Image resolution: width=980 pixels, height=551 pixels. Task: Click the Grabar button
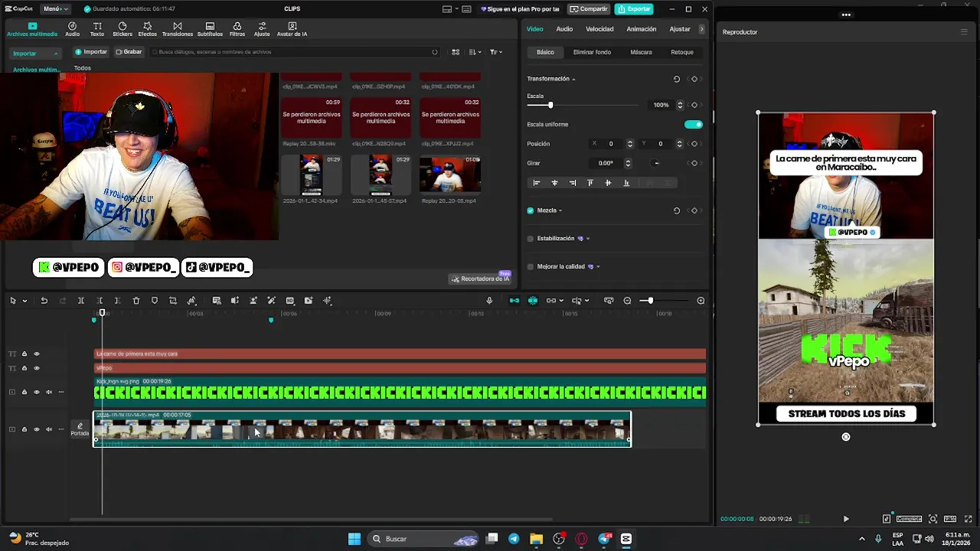click(129, 52)
